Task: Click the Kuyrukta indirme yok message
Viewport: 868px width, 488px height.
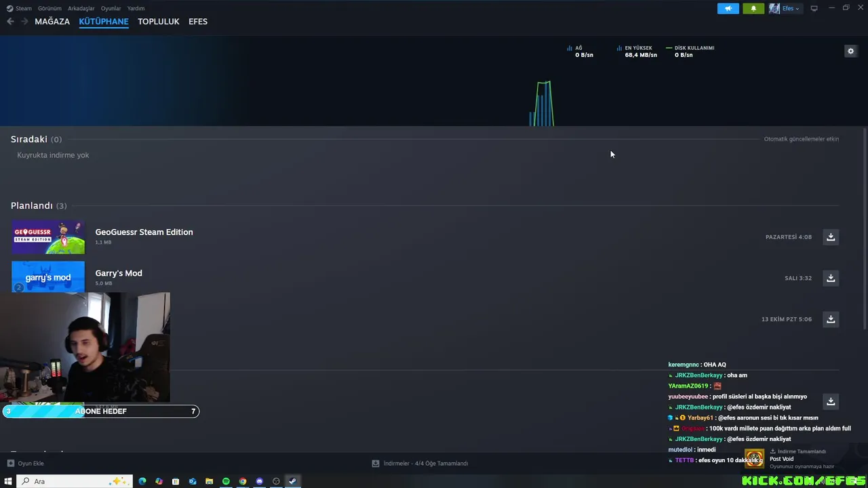Action: pyautogui.click(x=53, y=155)
